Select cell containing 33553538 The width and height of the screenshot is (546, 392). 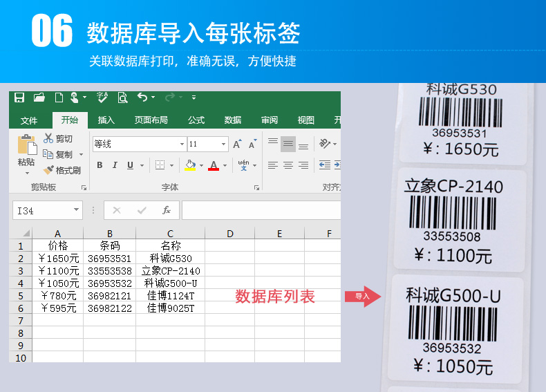[x=110, y=271]
